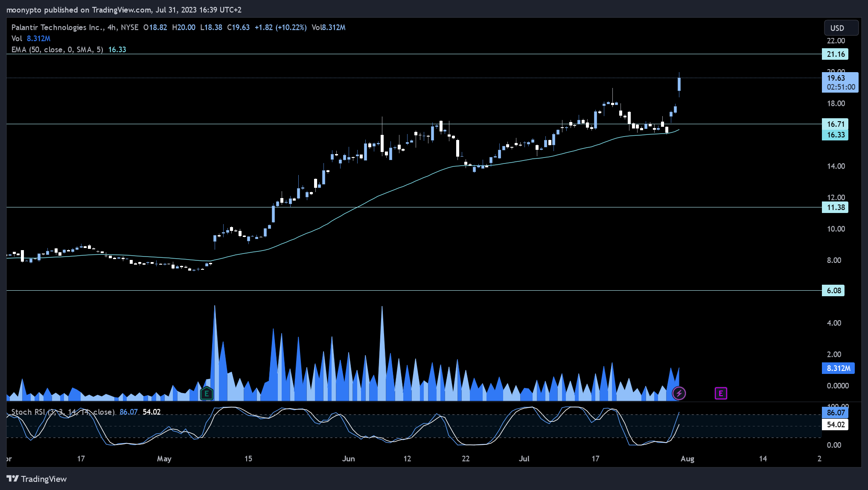Screen dimensions: 868x490
Task: Click the magenta upcoming earnings E marker
Action: [x=721, y=393]
